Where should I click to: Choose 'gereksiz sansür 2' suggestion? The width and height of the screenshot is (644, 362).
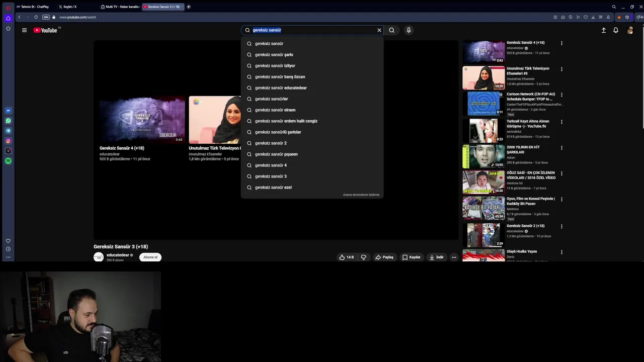click(312, 143)
